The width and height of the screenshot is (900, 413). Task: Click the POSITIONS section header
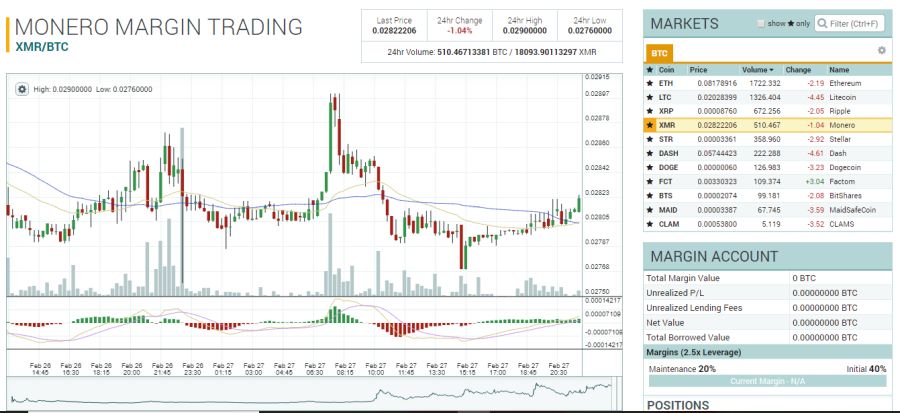[678, 405]
